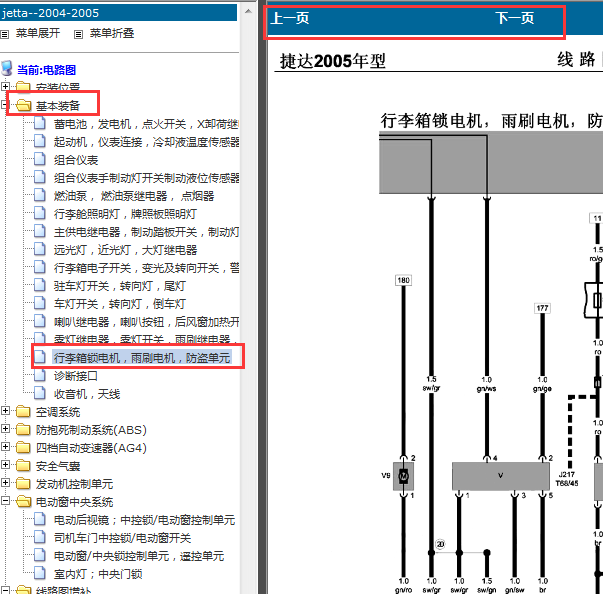Expand 四档自动变速器(AG4) folder node

pos(5,446)
